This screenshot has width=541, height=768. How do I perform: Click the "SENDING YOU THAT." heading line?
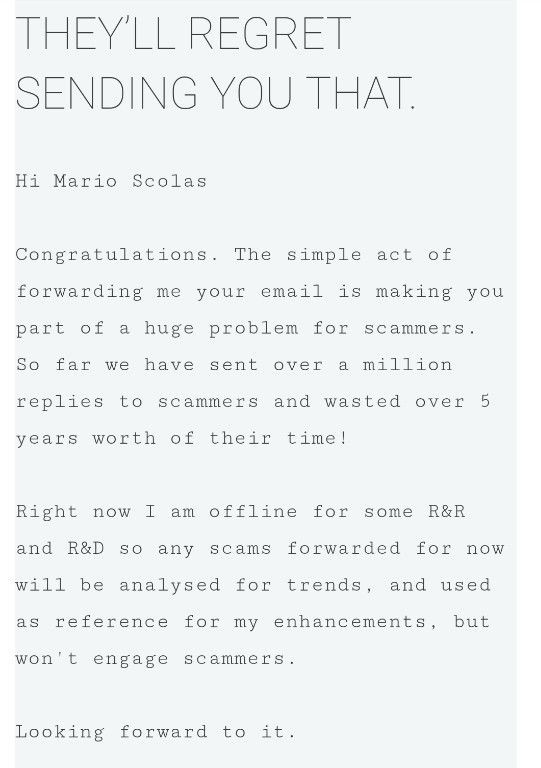point(215,92)
